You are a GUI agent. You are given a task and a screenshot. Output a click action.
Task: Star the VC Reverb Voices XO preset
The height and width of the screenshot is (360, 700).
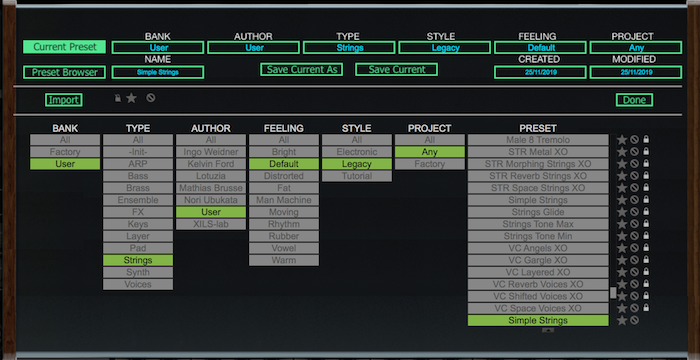[622, 285]
